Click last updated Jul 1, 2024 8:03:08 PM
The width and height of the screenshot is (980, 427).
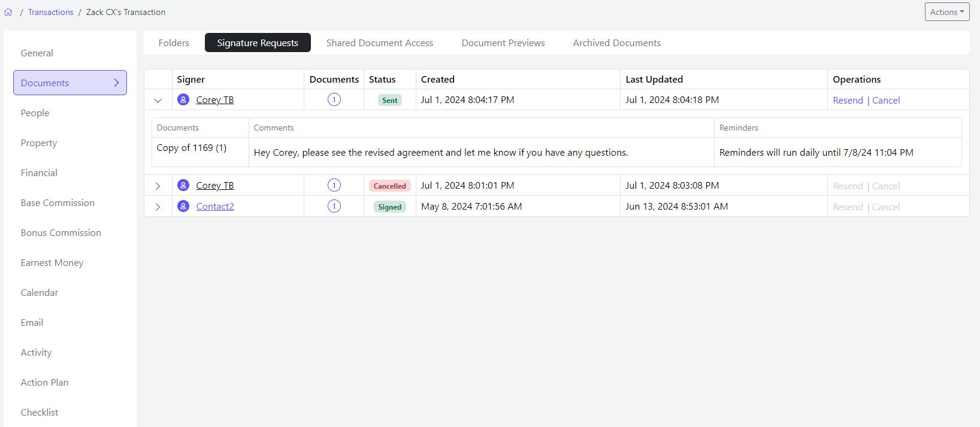[x=672, y=186]
